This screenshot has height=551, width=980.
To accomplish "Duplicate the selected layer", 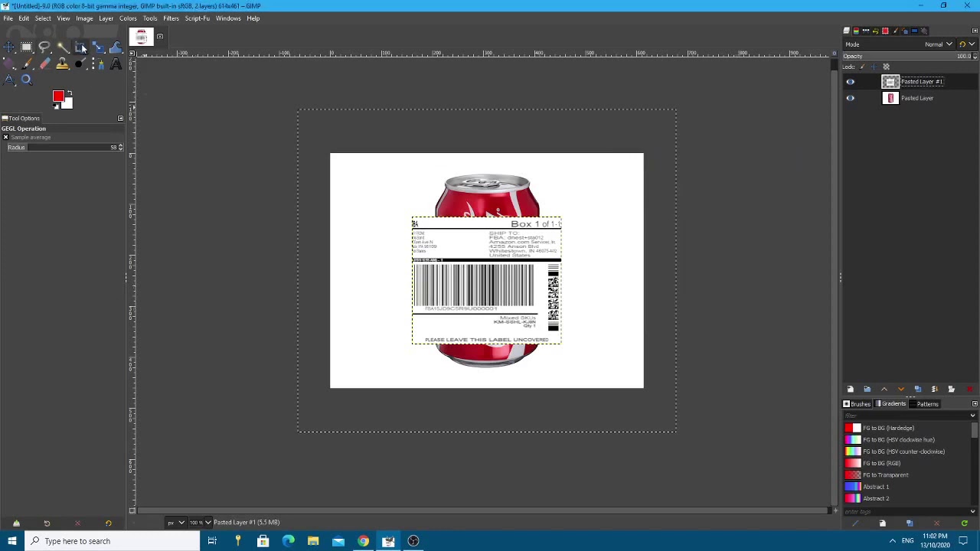I will 917,390.
